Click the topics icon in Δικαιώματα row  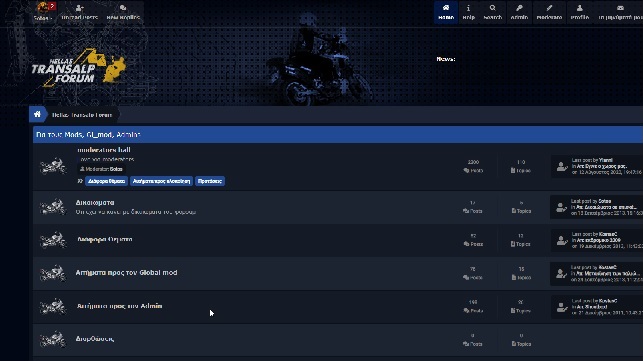(513, 211)
